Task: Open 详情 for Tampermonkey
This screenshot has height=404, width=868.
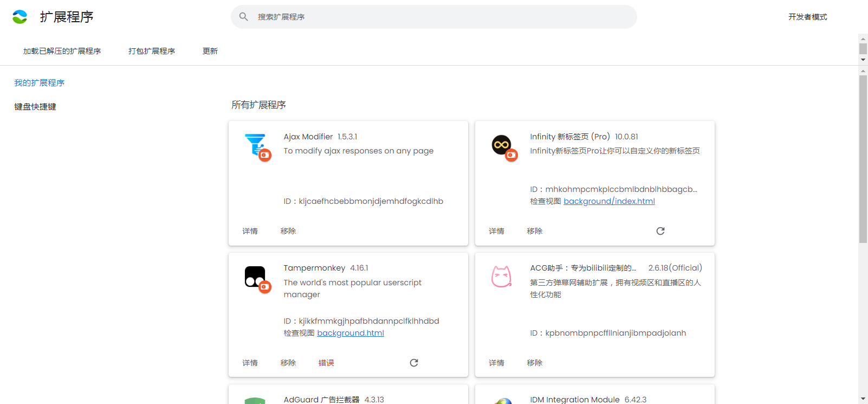Action: point(250,363)
